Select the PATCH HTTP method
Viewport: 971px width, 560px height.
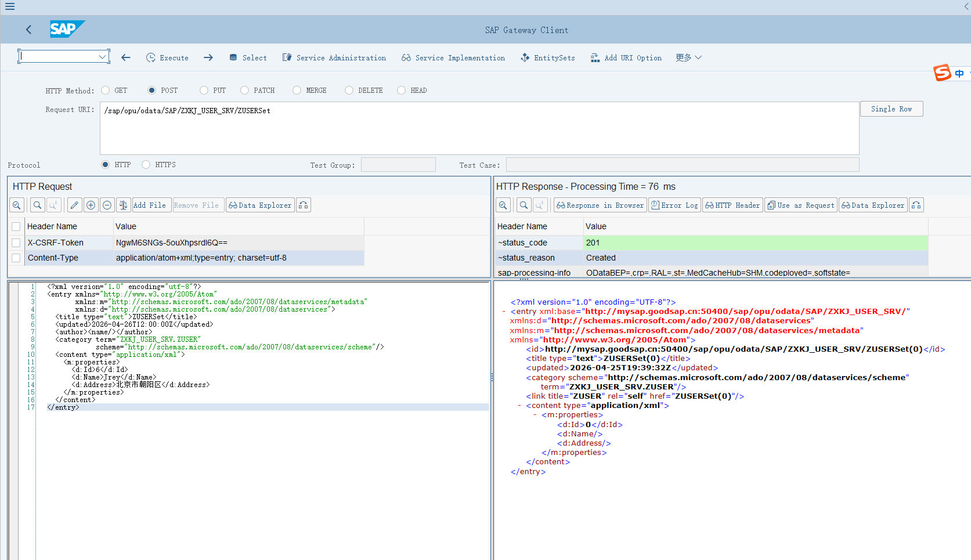pyautogui.click(x=244, y=90)
